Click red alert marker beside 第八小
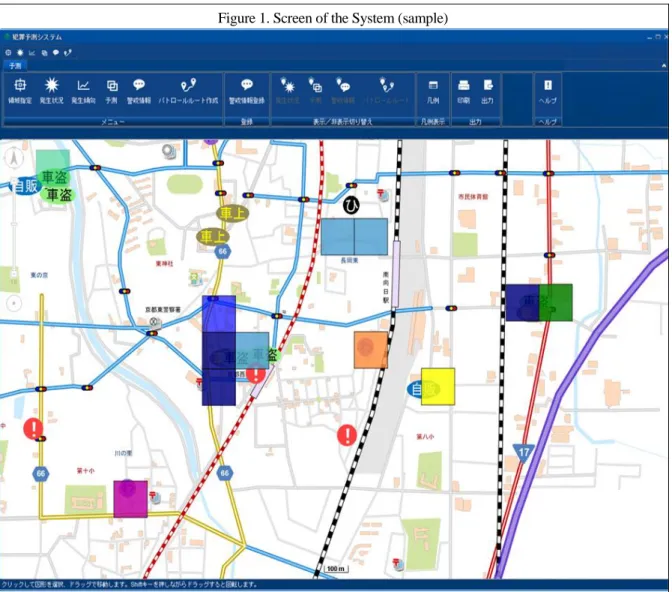 [x=347, y=435]
